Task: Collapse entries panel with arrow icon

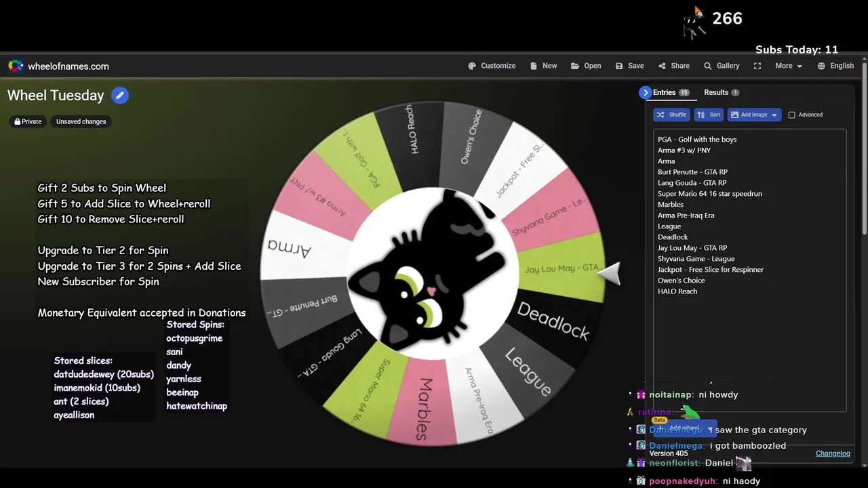Action: coord(645,92)
